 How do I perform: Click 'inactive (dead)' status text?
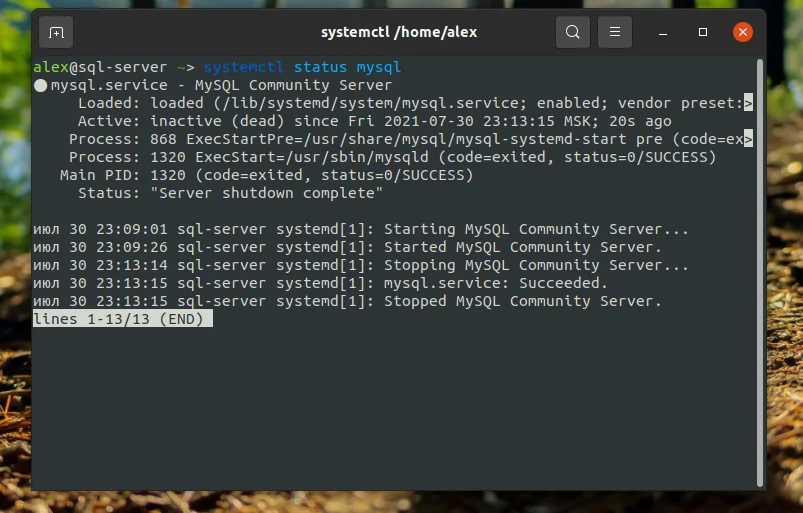point(217,121)
